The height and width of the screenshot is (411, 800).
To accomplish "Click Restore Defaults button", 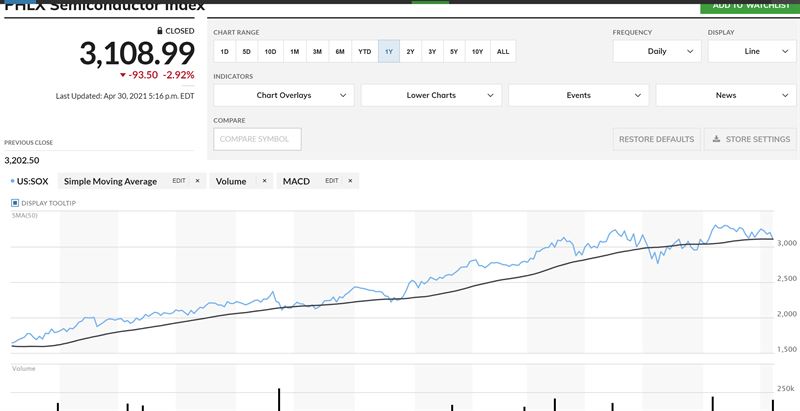I will pos(656,139).
